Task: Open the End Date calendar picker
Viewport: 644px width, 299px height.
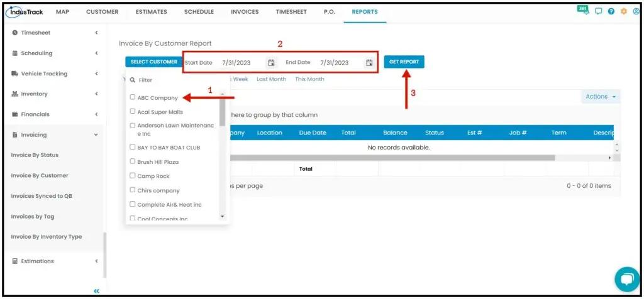Action: tap(369, 63)
